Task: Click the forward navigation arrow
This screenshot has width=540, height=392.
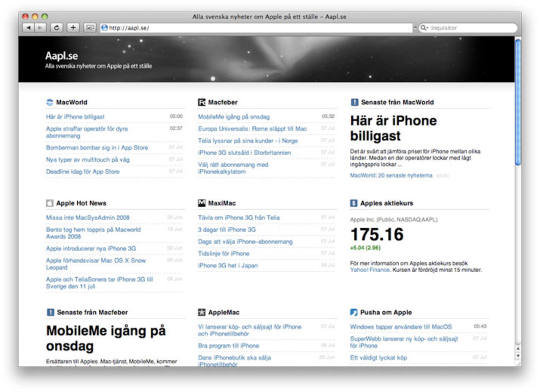Action: [x=39, y=27]
